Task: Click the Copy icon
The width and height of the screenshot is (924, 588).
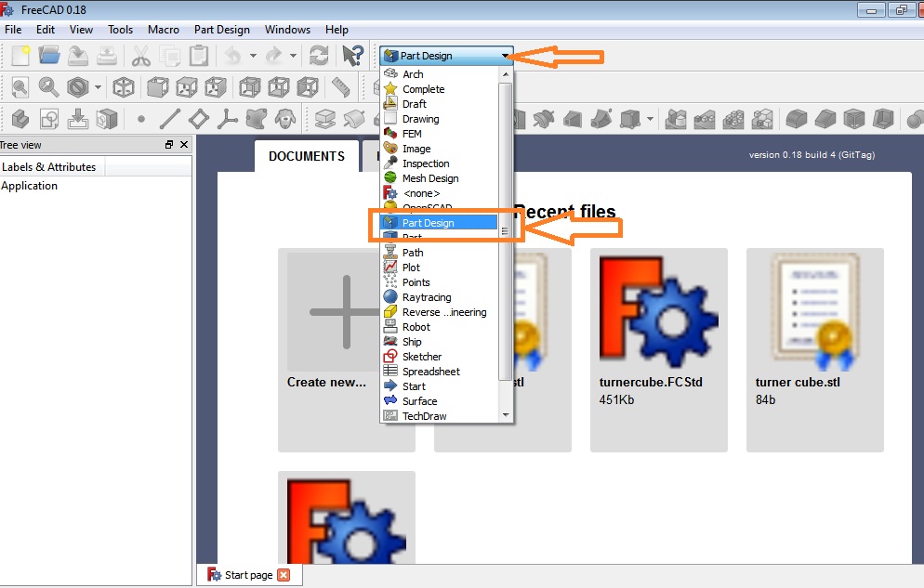Action: [x=170, y=56]
